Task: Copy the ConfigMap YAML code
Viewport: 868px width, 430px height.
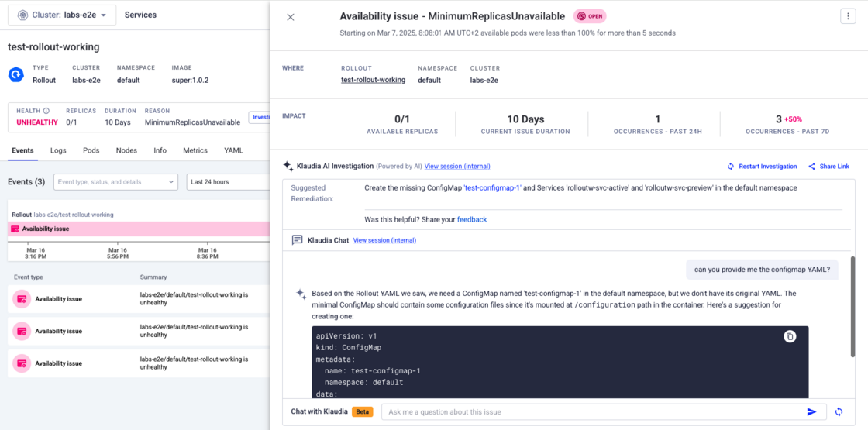Action: tap(790, 336)
